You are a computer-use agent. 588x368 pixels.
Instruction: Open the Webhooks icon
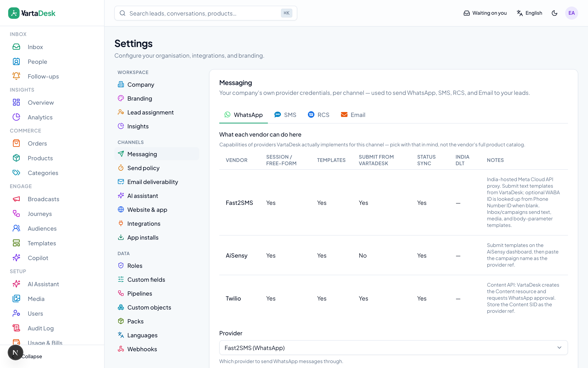pos(121,349)
